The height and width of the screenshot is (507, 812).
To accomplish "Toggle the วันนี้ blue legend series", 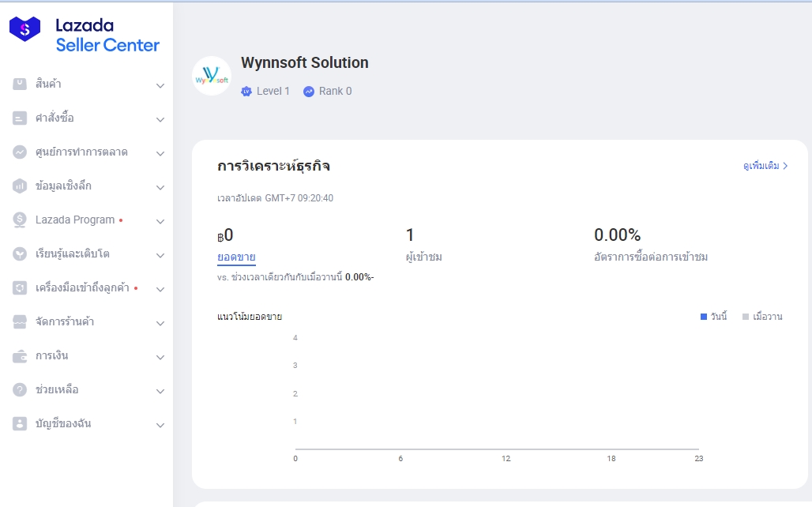I will tap(713, 317).
